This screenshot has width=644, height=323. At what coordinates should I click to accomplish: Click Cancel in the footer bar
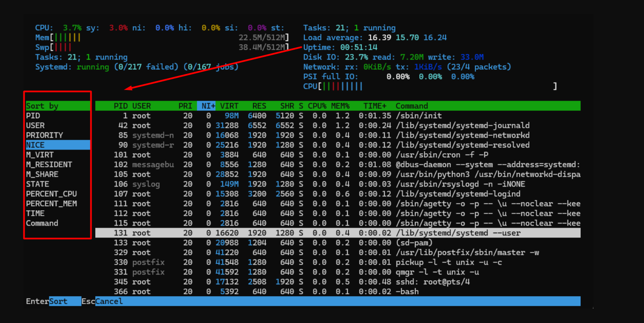109,302
